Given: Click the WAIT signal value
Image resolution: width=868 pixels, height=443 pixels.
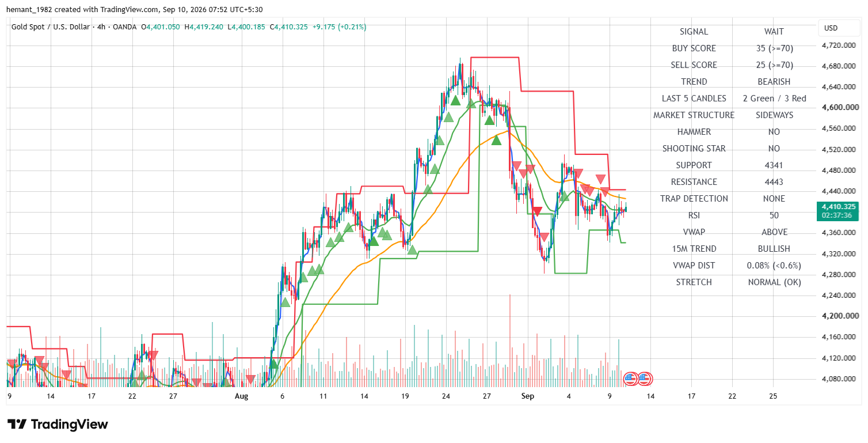Looking at the screenshot, I should pyautogui.click(x=774, y=32).
